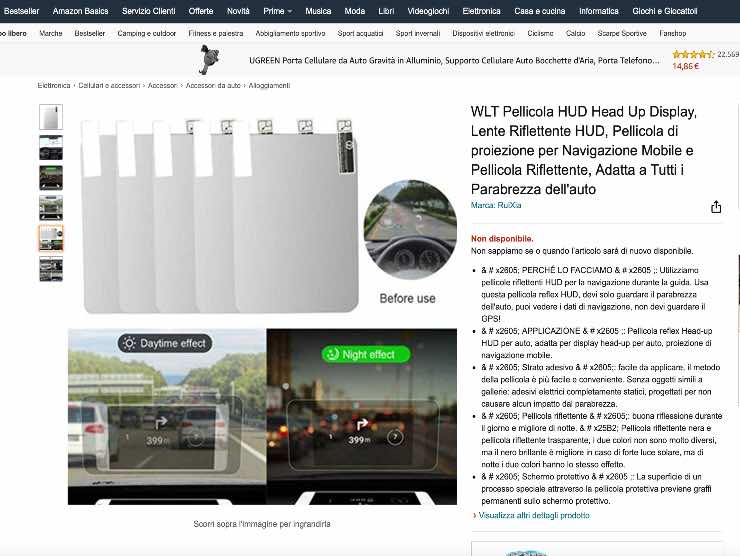Click Accessori da auto breadcrumb link
This screenshot has width=740, height=556.
213,86
